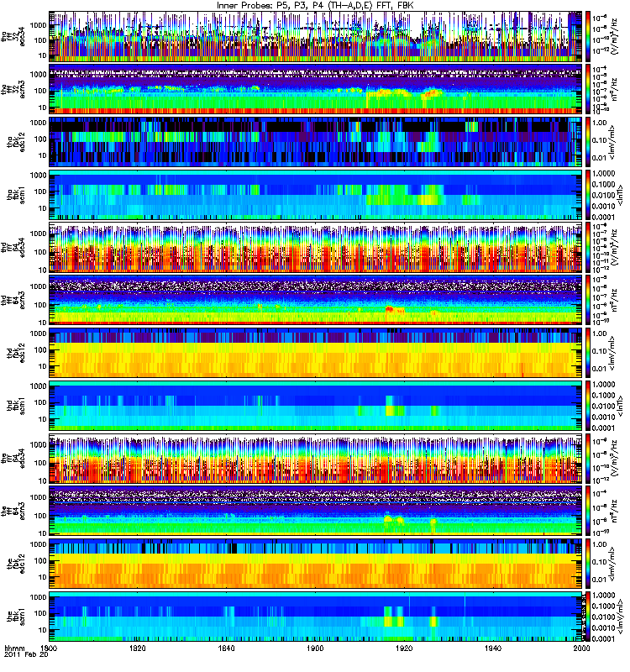This screenshot has height=672, width=630.
Task: Click the color bar beside the fff edc34 panel
Action: [x=588, y=458]
